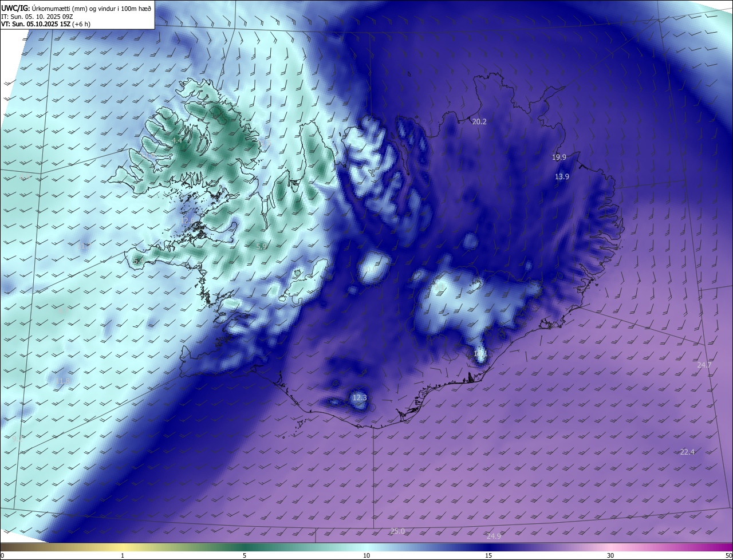Click the initial time line 'IT: Sun. 05. 10. 2025 09Z'
This screenshot has height=560, width=733.
37,16
